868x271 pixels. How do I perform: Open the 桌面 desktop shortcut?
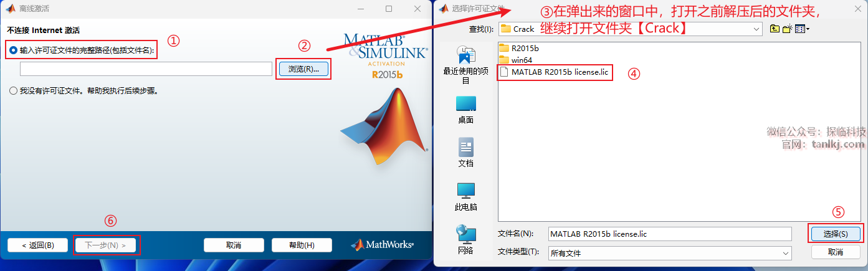[465, 110]
